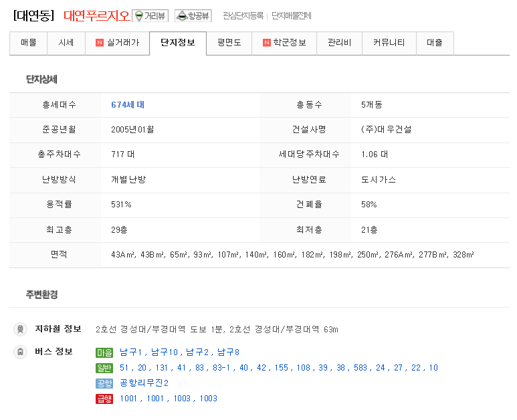Open the 항공뷰 aerial view button
517x420 pixels.
(193, 15)
